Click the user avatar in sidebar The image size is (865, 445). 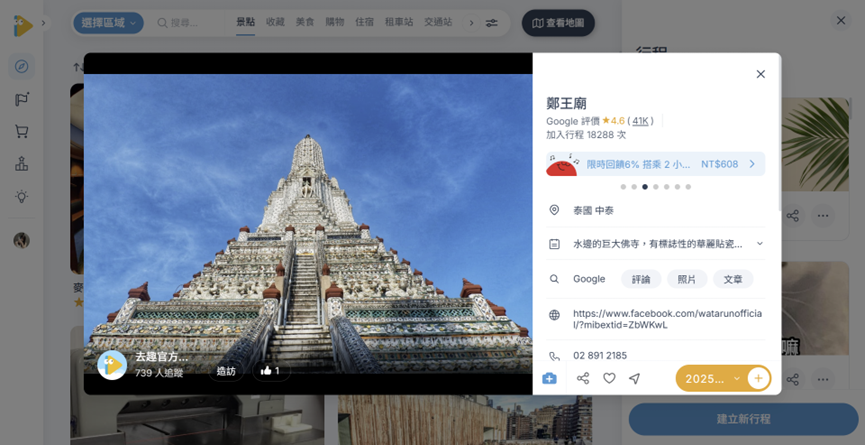point(22,240)
